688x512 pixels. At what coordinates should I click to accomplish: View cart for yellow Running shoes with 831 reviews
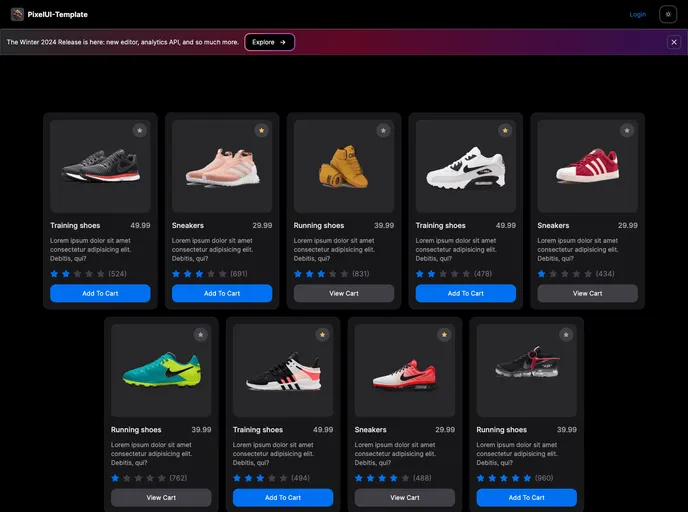pos(344,293)
